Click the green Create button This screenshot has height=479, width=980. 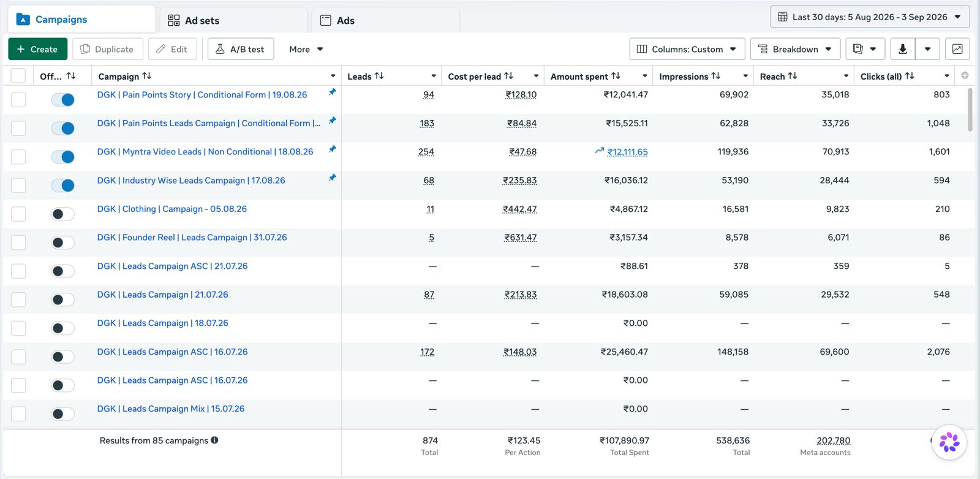[x=37, y=49]
